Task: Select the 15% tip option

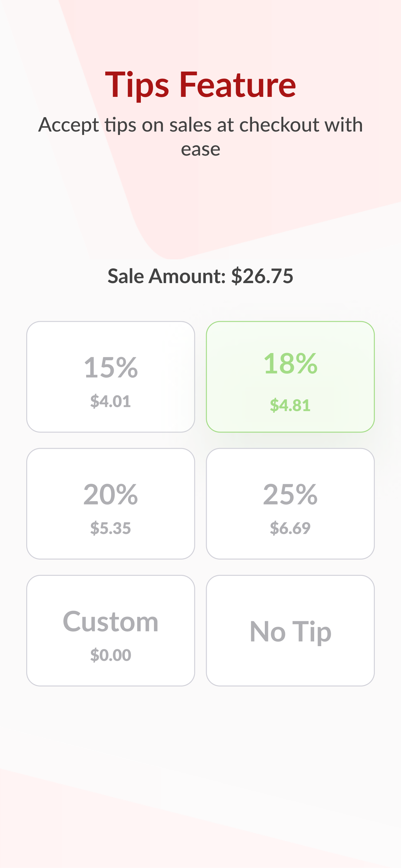Action: pyautogui.click(x=111, y=377)
